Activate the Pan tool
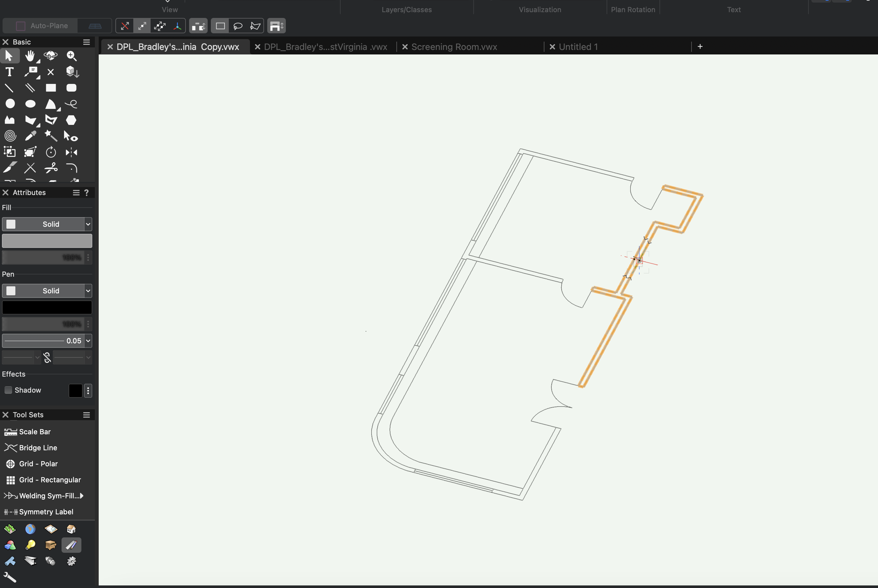The image size is (878, 588). (30, 56)
